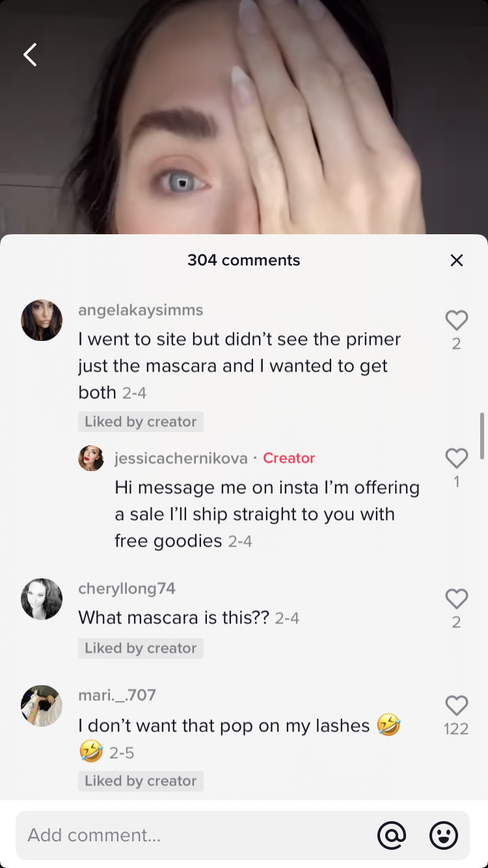Like jessicachernikova's reply with the heart
Screen dimensions: 488x868
click(x=457, y=458)
